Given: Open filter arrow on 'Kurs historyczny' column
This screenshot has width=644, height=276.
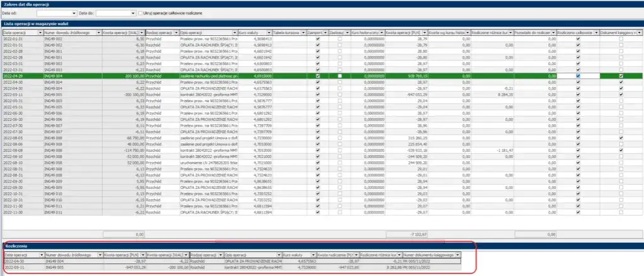Looking at the screenshot, I should pyautogui.click(x=381, y=32).
